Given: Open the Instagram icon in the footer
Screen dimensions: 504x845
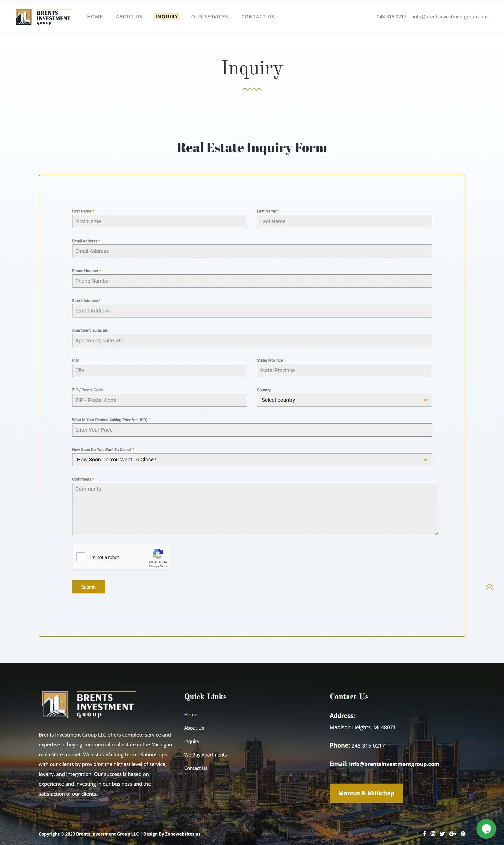Looking at the screenshot, I should tap(433, 833).
